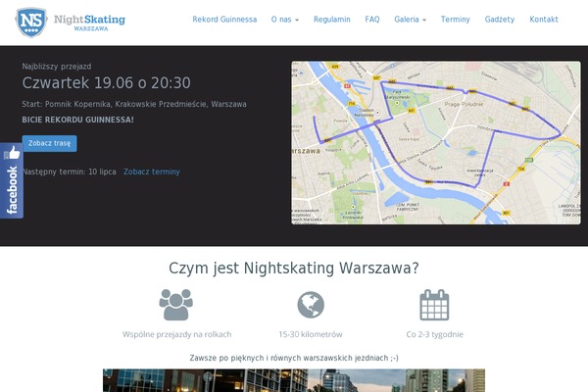Follow the Zobacz terminy link
The height and width of the screenshot is (392, 588).
point(152,171)
